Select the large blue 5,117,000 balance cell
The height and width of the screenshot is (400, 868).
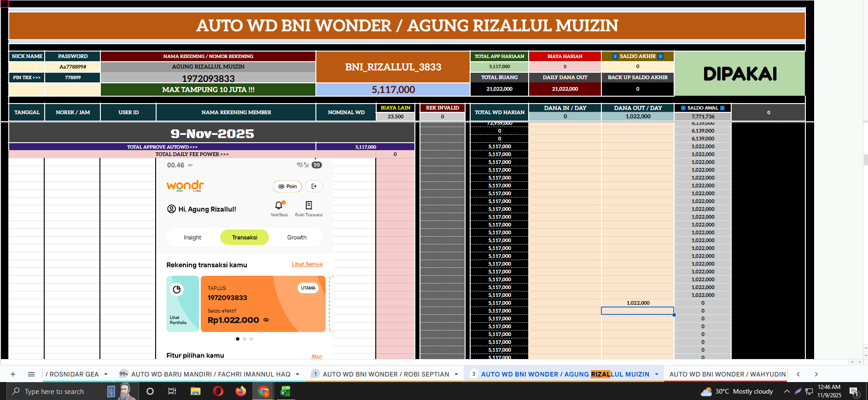click(393, 90)
